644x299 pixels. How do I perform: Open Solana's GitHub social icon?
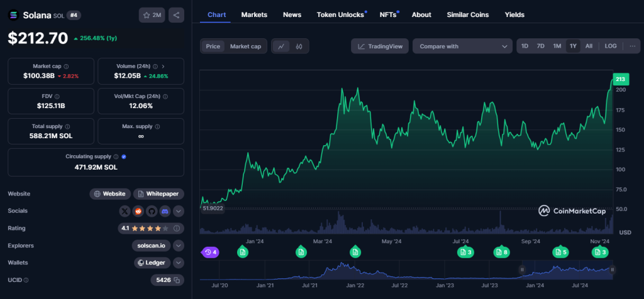click(152, 211)
